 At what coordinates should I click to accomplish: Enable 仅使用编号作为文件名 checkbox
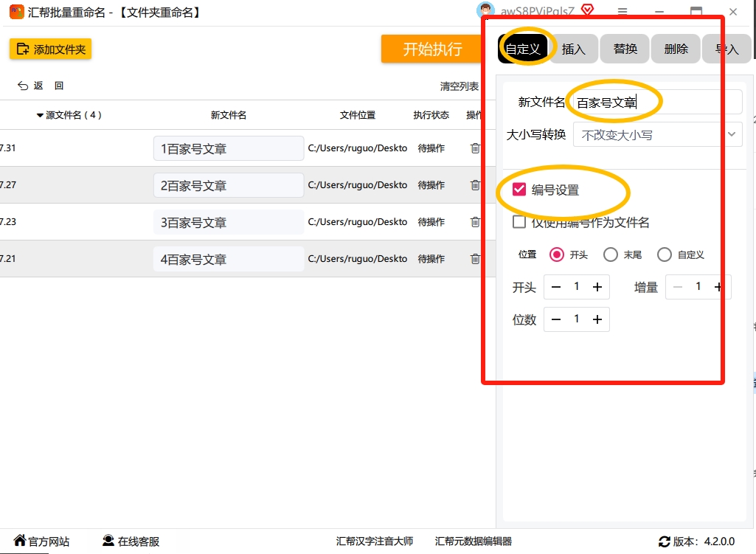[x=519, y=222]
